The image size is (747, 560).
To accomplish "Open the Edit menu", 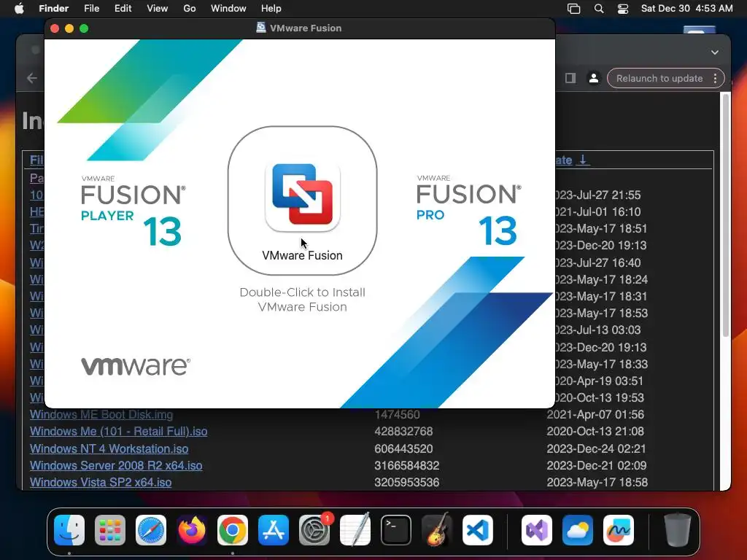I will pos(123,9).
